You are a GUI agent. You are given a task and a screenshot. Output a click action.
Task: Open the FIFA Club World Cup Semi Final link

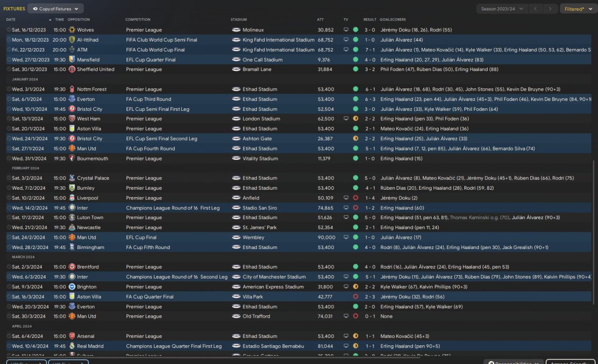tap(162, 40)
